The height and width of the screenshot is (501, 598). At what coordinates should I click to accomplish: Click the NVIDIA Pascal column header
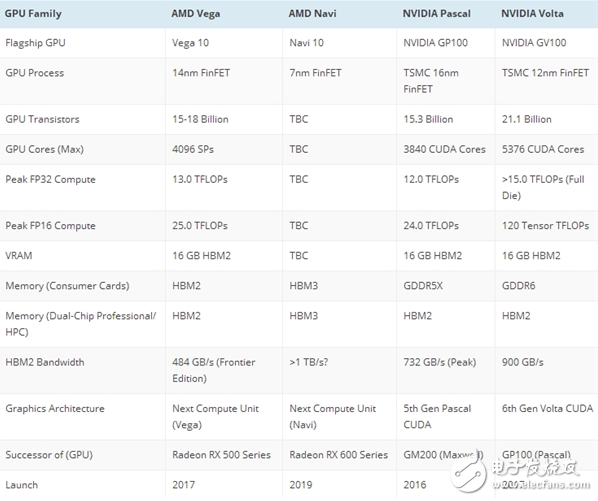pyautogui.click(x=437, y=14)
